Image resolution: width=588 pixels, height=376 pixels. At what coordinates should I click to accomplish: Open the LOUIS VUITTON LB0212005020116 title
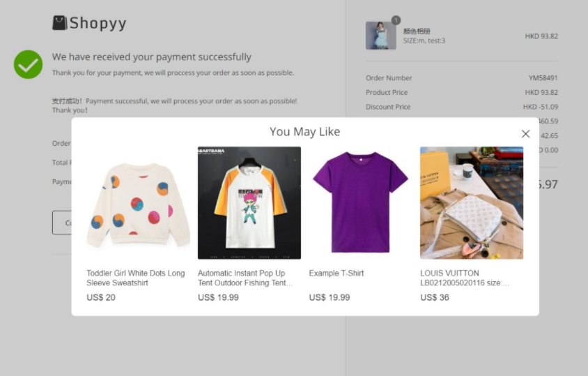pos(465,278)
